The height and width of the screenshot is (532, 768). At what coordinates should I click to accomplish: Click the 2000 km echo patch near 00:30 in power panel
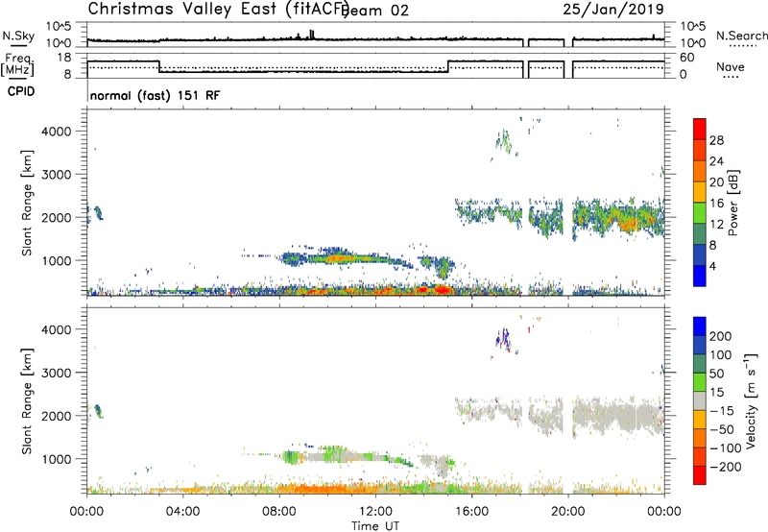[99, 212]
